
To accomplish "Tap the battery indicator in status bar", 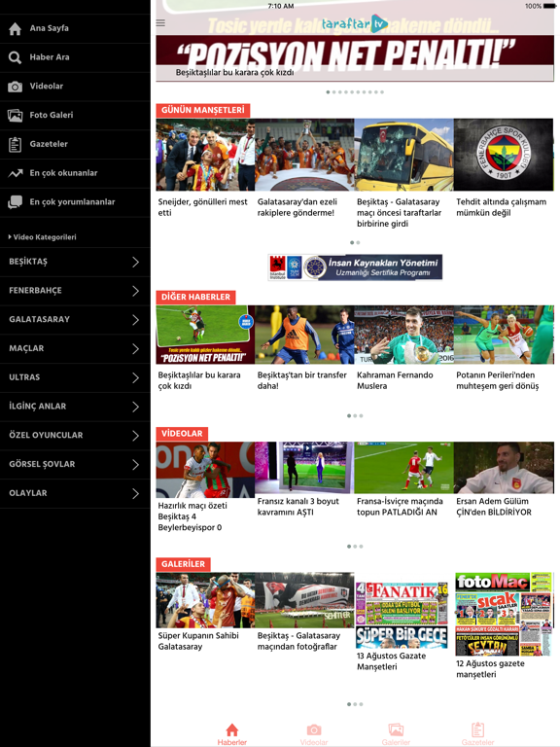I will point(549,6).
